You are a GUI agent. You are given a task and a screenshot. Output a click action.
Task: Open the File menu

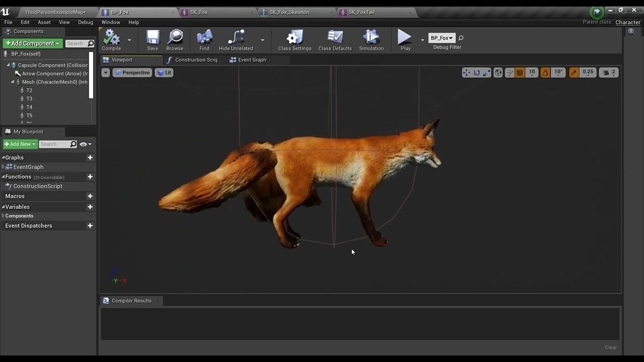(9, 22)
